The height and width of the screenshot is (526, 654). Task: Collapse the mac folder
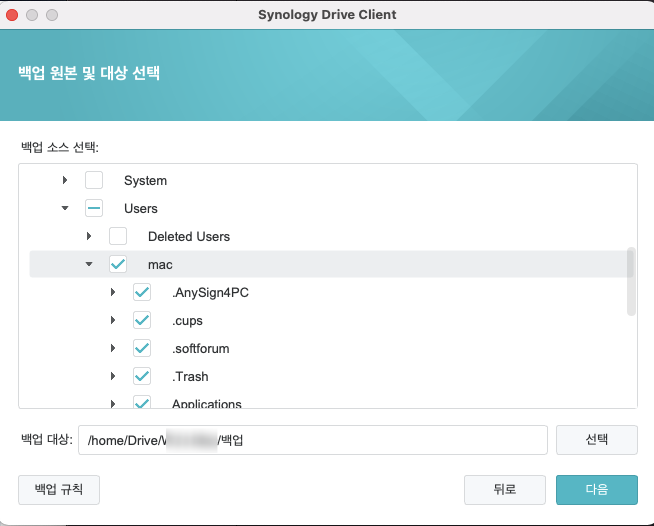coord(89,264)
